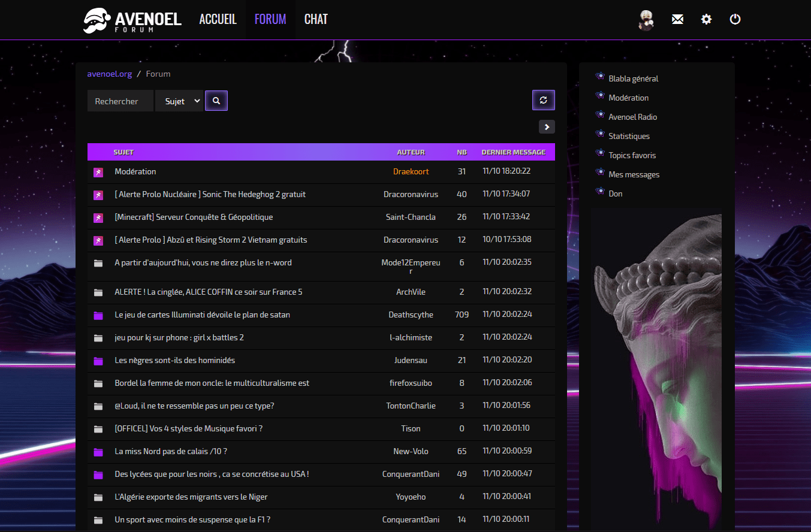Click the star icon beside Don
811x532 pixels.
coord(600,191)
